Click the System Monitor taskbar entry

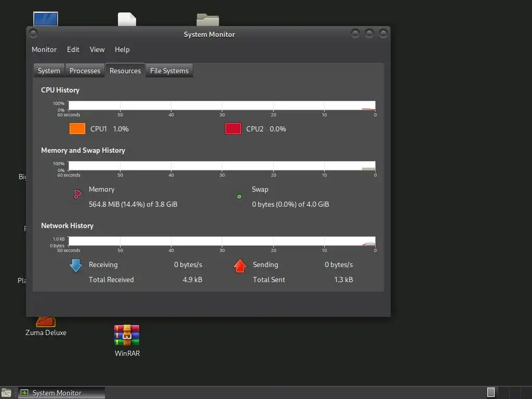tap(61, 393)
